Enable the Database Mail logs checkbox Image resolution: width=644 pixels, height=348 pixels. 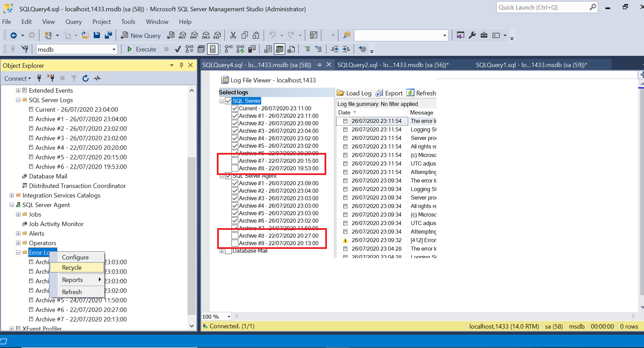coord(228,251)
